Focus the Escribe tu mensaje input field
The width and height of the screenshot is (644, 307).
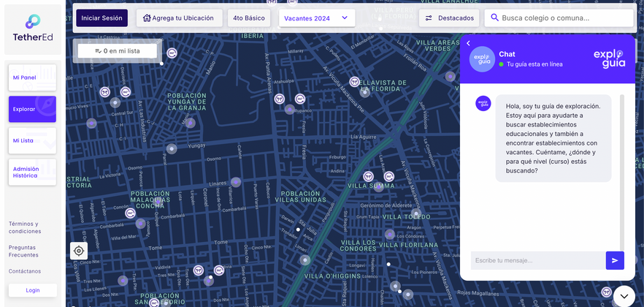coord(537,260)
